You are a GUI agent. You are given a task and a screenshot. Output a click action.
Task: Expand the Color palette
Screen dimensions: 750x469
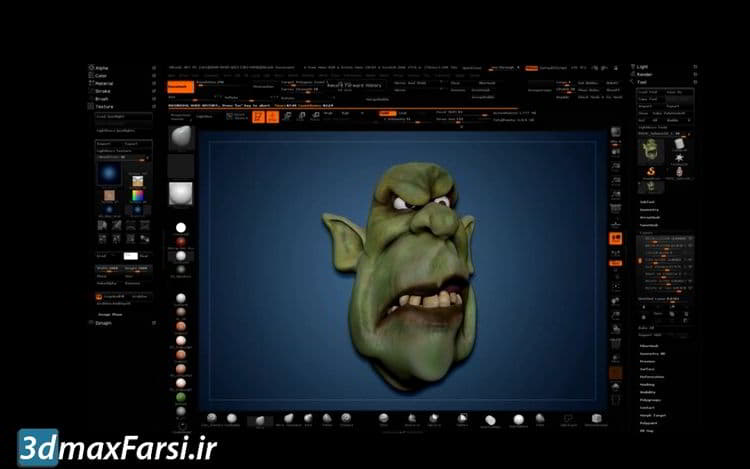click(101, 76)
